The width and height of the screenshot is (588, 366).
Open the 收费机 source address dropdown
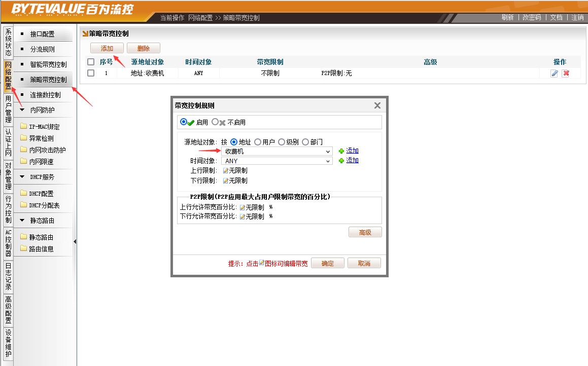(276, 151)
